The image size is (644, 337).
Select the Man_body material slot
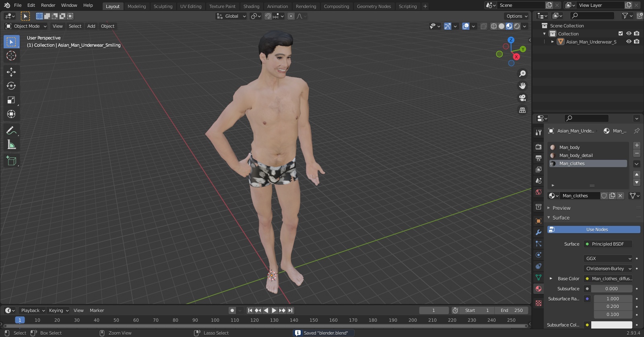(x=588, y=147)
